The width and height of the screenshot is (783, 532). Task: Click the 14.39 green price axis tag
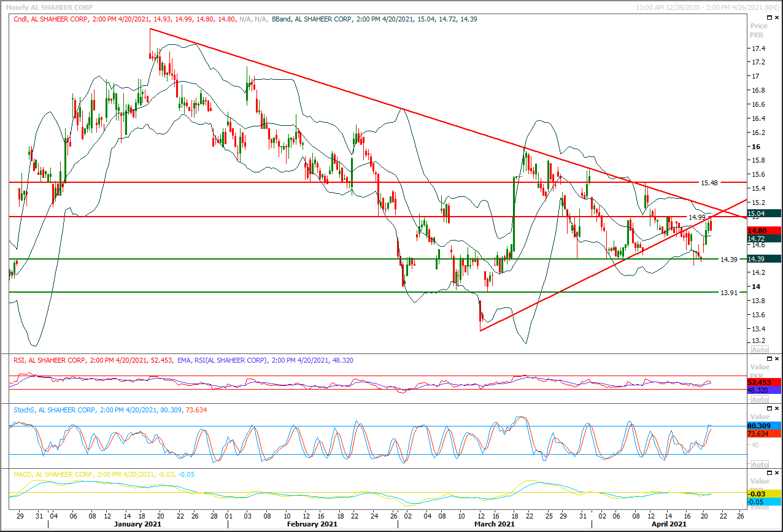(764, 258)
